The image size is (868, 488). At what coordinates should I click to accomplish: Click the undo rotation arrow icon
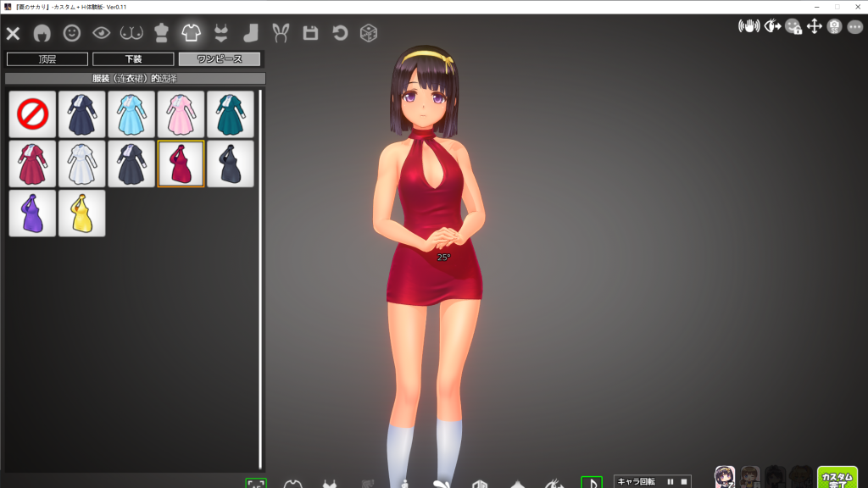(341, 34)
